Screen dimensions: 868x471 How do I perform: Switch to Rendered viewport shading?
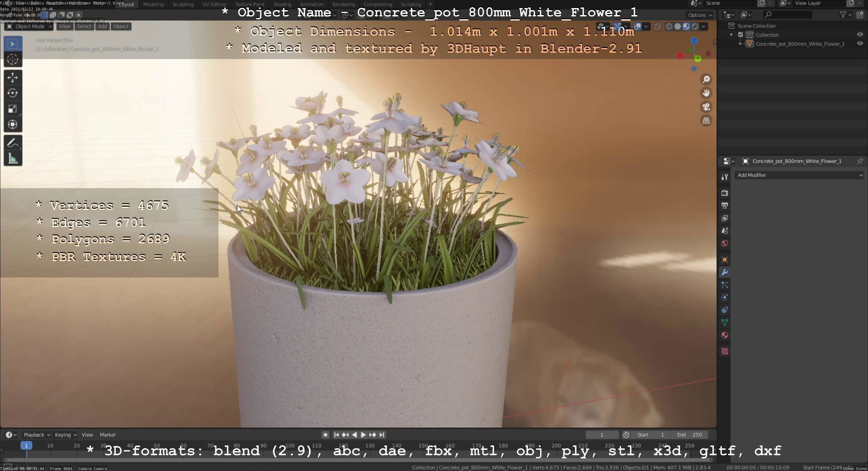(695, 26)
